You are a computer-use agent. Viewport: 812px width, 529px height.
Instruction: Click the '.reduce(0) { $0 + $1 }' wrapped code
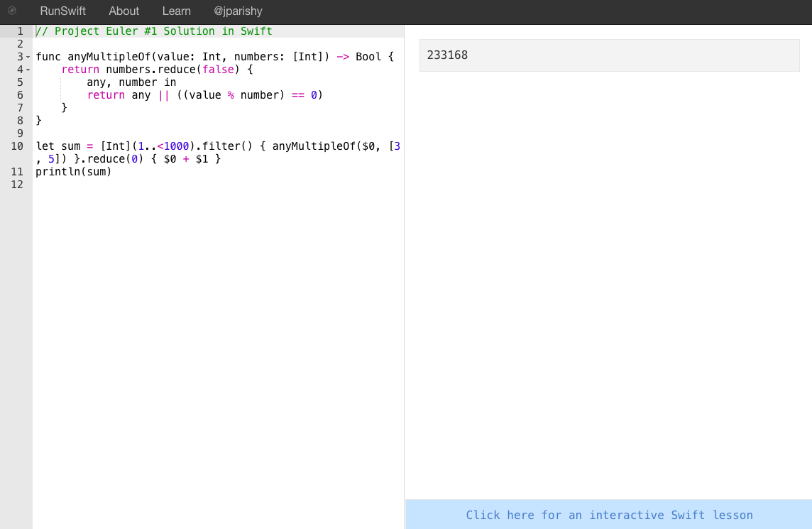pyautogui.click(x=150, y=159)
